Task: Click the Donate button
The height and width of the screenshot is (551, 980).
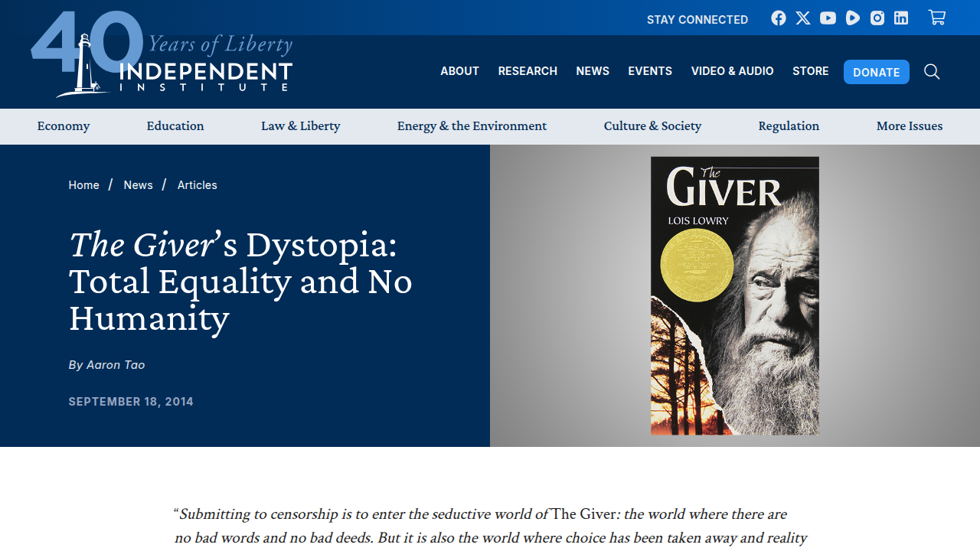Action: click(877, 72)
